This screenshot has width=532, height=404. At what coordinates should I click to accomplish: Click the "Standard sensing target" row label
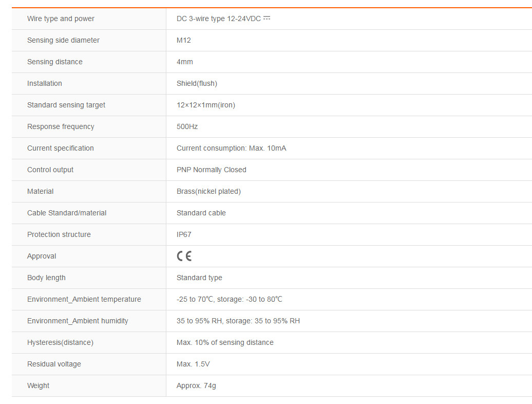[66, 105]
